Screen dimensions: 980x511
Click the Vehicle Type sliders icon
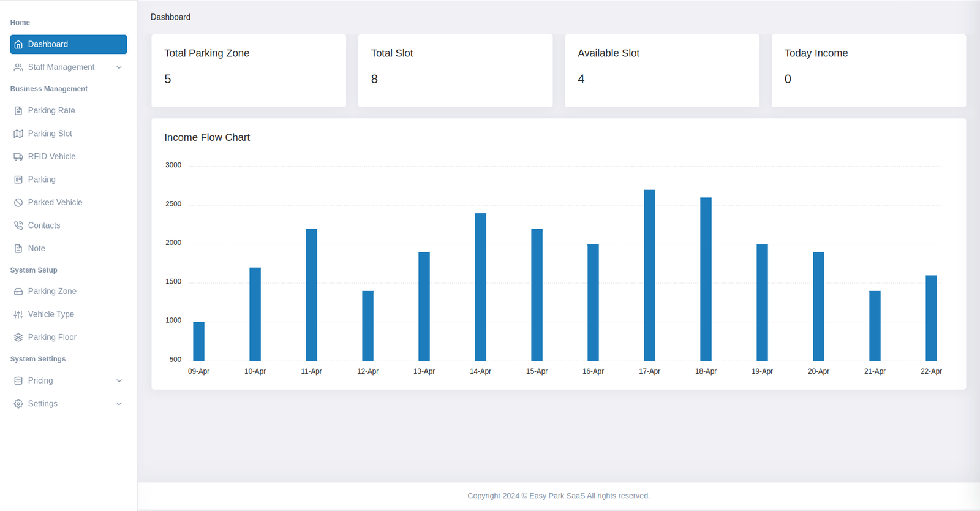click(x=18, y=314)
